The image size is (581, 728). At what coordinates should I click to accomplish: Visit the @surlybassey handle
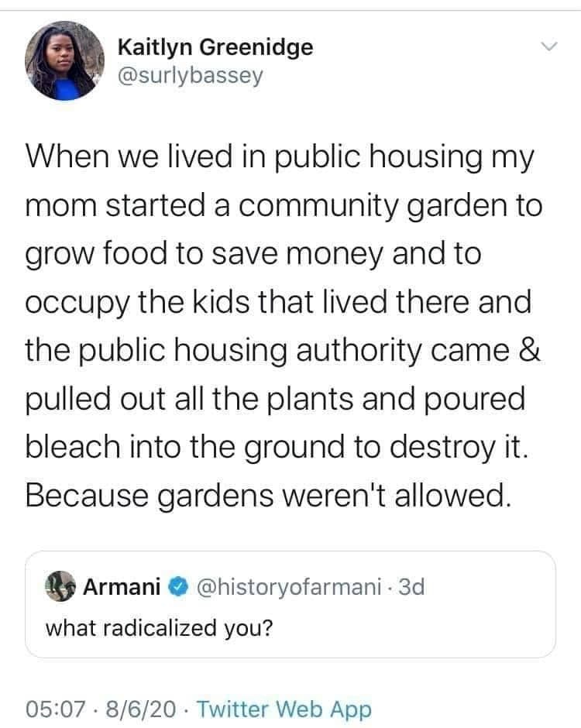(190, 75)
